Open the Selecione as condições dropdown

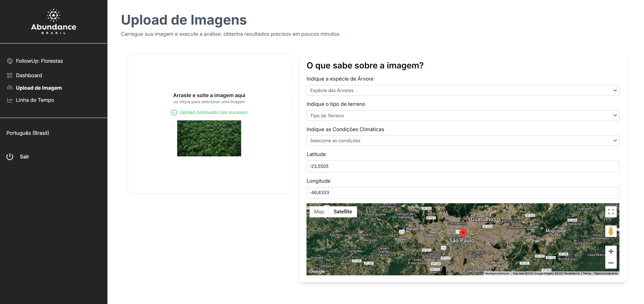[463, 141]
